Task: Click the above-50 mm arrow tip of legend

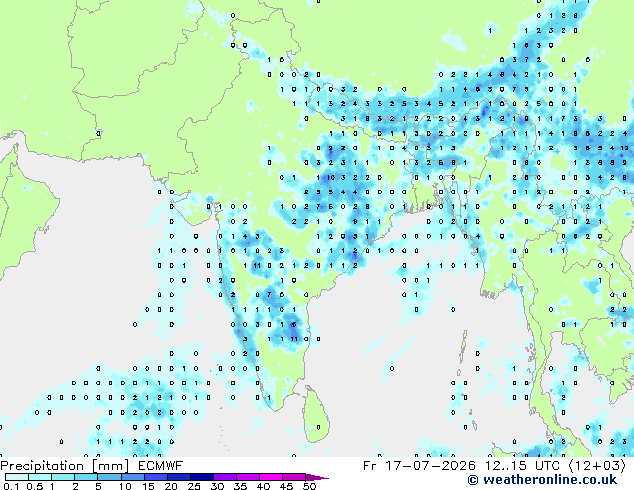Action: tap(317, 477)
